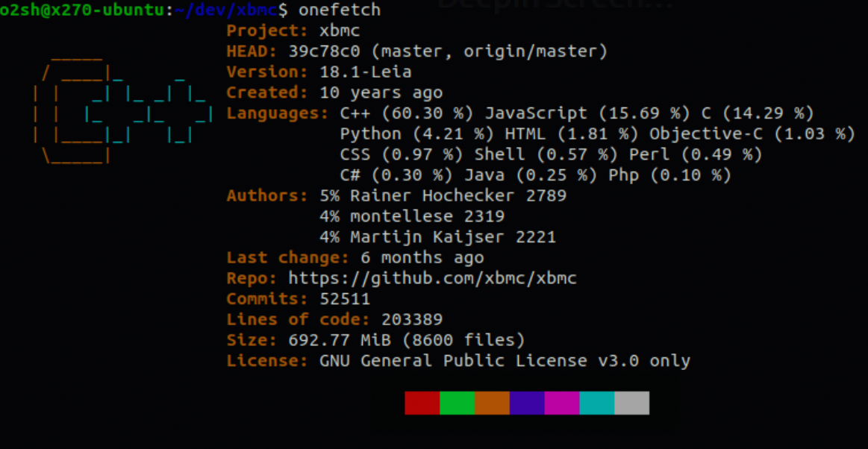
Task: Open the https://github.com/xbmc/xbmc repo URL
Action: (433, 279)
